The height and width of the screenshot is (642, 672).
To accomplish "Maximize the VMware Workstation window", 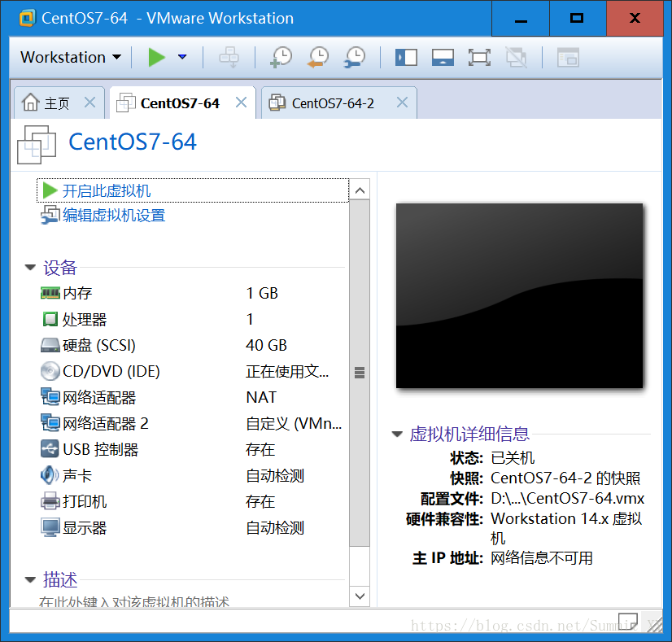I will 578,19.
